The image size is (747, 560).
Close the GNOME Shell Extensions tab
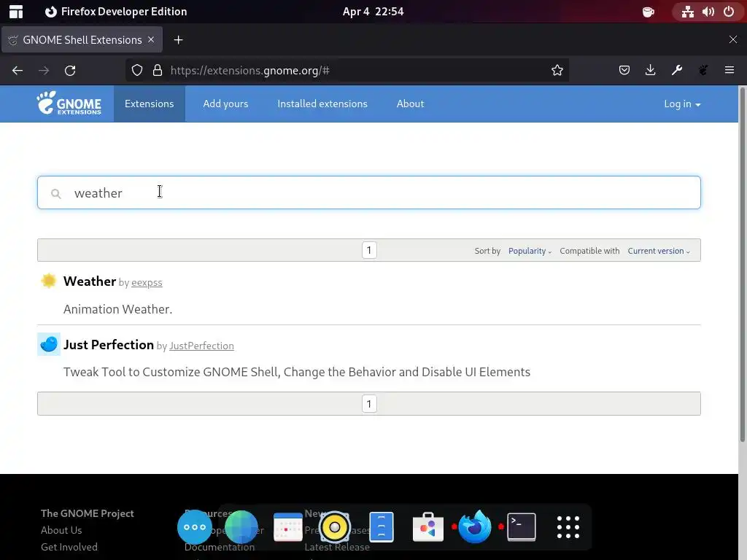tap(151, 39)
